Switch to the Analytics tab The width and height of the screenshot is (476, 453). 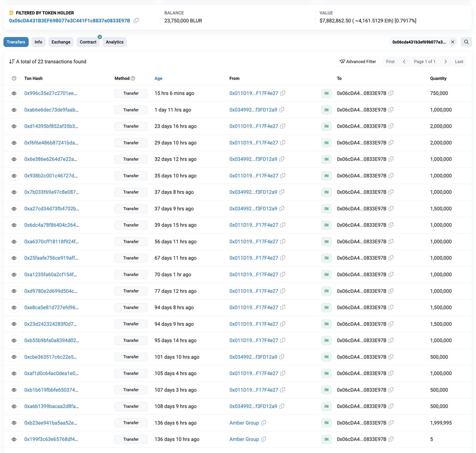[x=115, y=42]
